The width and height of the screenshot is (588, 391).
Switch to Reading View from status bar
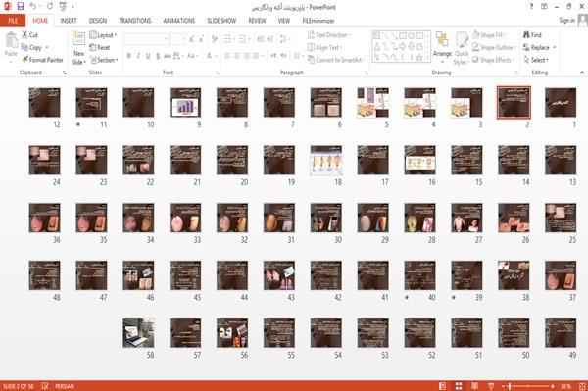(x=474, y=386)
